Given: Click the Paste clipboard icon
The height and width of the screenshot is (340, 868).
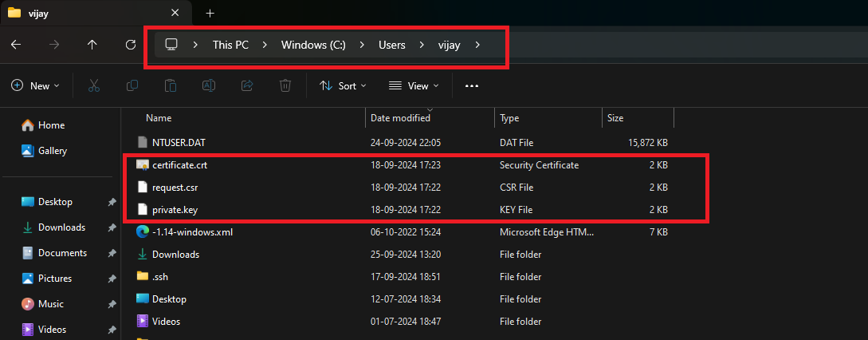Looking at the screenshot, I should click(x=170, y=85).
